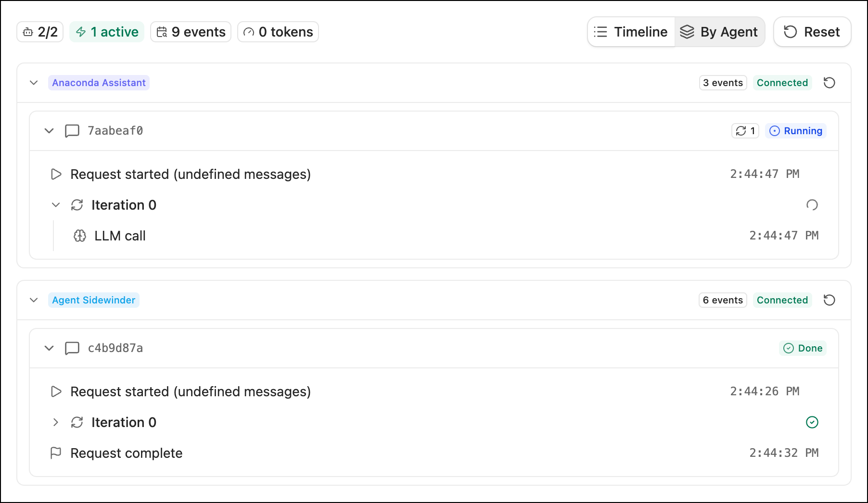The width and height of the screenshot is (868, 503).
Task: Click the loop icon of completed Iteration 0
Action: click(x=77, y=422)
